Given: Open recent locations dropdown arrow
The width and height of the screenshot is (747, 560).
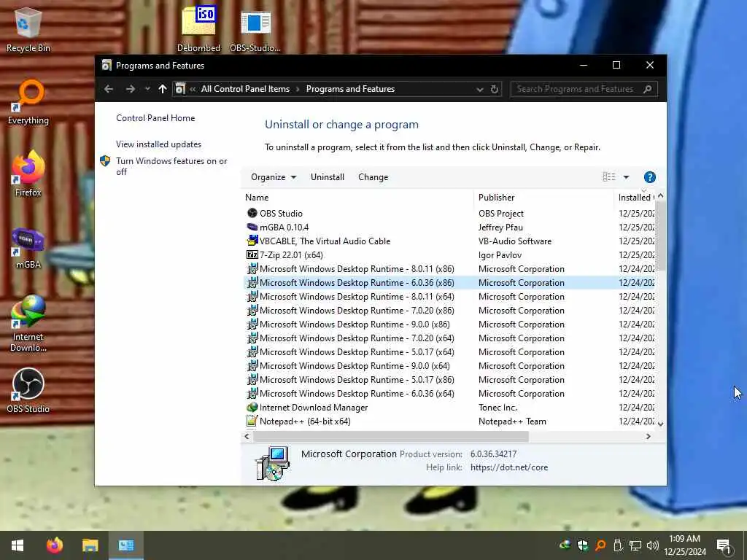Looking at the screenshot, I should pos(147,89).
